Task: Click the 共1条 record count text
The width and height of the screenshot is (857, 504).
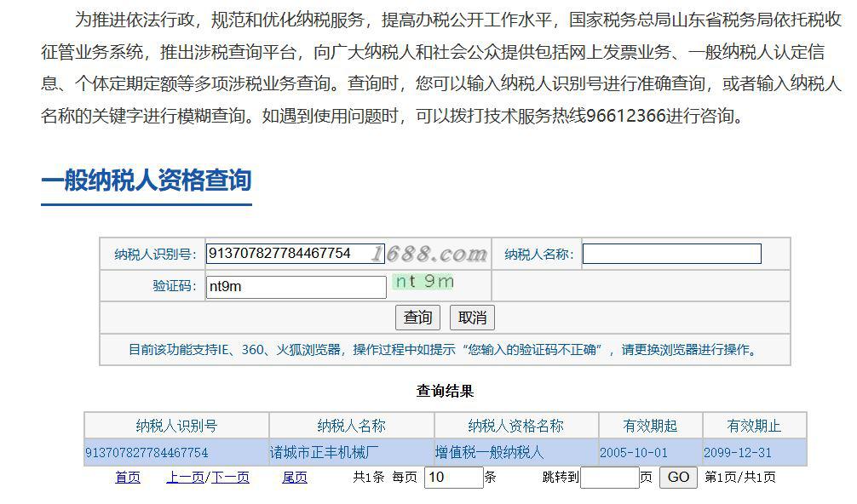Action: click(368, 478)
